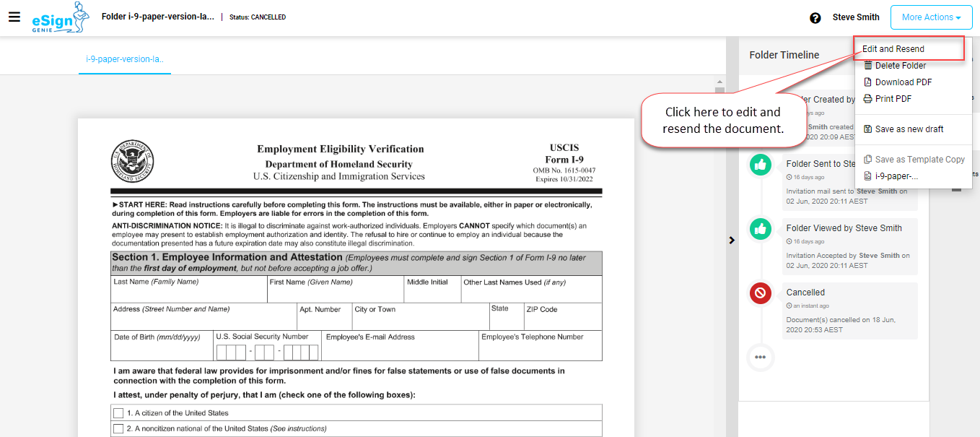Click 'Employment Eligibility Verification' form title

tap(341, 149)
